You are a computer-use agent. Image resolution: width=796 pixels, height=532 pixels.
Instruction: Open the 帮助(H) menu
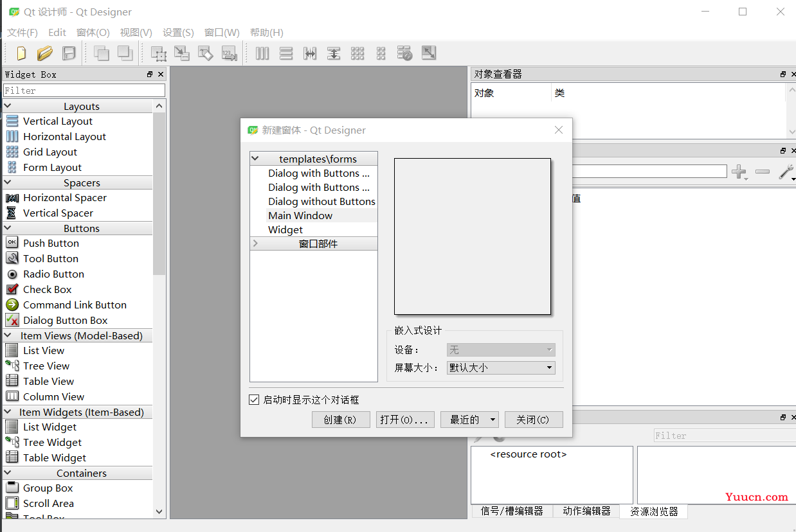(x=267, y=32)
